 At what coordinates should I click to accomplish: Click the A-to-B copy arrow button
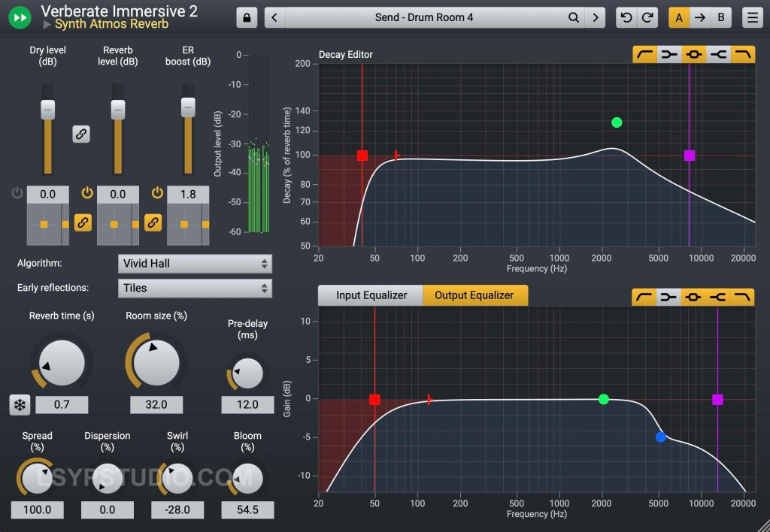pos(700,16)
